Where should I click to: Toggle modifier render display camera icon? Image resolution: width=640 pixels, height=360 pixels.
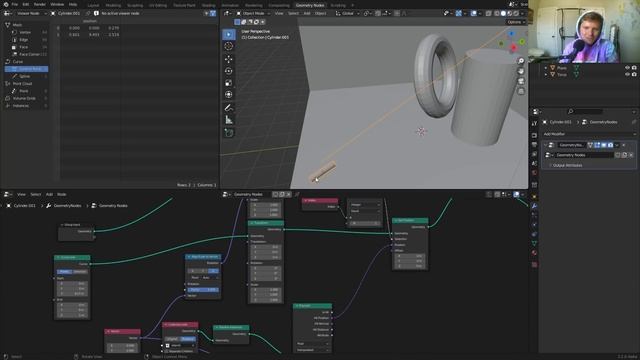(x=610, y=145)
